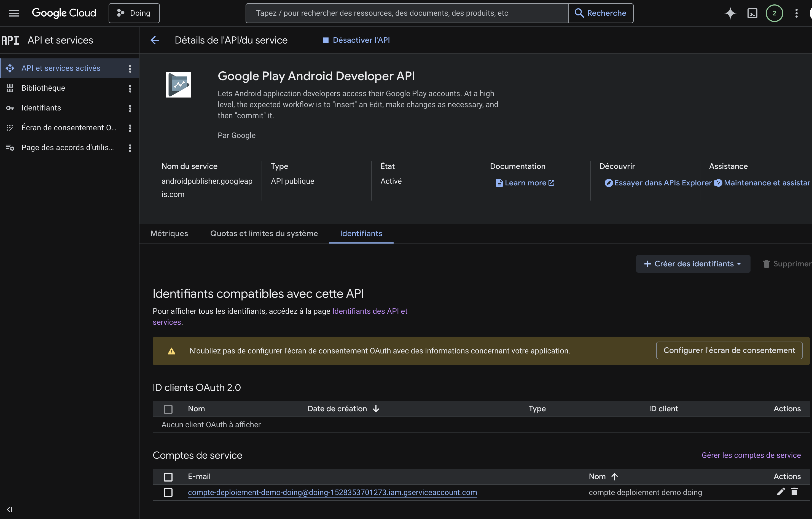Open more options for Page des accords
This screenshot has width=812, height=519.
[130, 148]
